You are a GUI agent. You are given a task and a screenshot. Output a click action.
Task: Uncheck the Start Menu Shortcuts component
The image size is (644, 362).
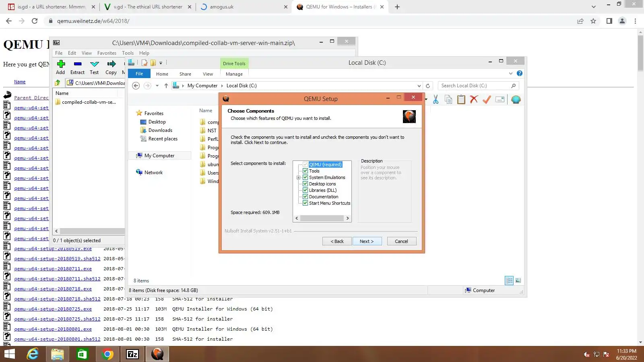(305, 203)
